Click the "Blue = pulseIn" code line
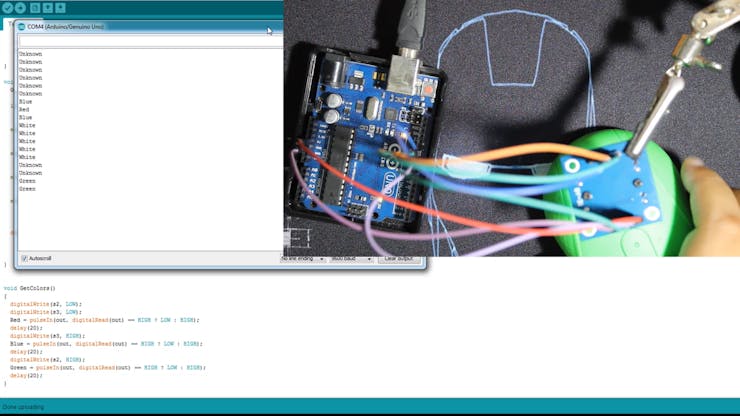 [106, 344]
